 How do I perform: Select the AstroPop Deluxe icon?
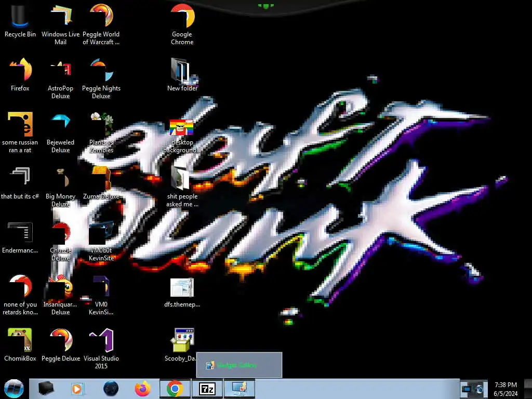(x=60, y=79)
